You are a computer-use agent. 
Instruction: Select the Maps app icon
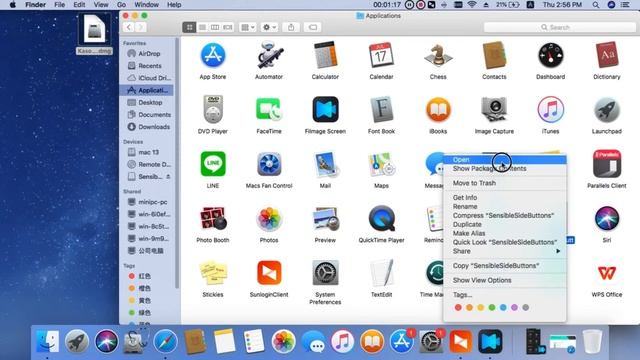[x=381, y=164]
